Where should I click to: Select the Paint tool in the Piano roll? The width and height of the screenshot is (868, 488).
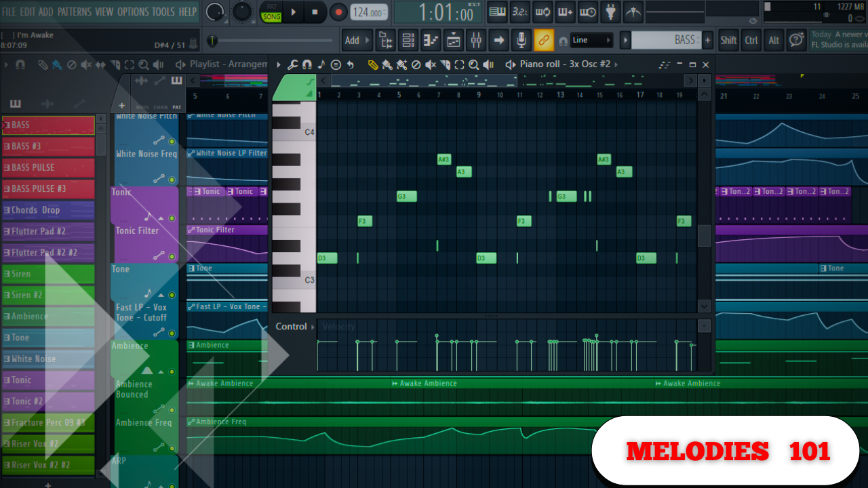tap(388, 64)
